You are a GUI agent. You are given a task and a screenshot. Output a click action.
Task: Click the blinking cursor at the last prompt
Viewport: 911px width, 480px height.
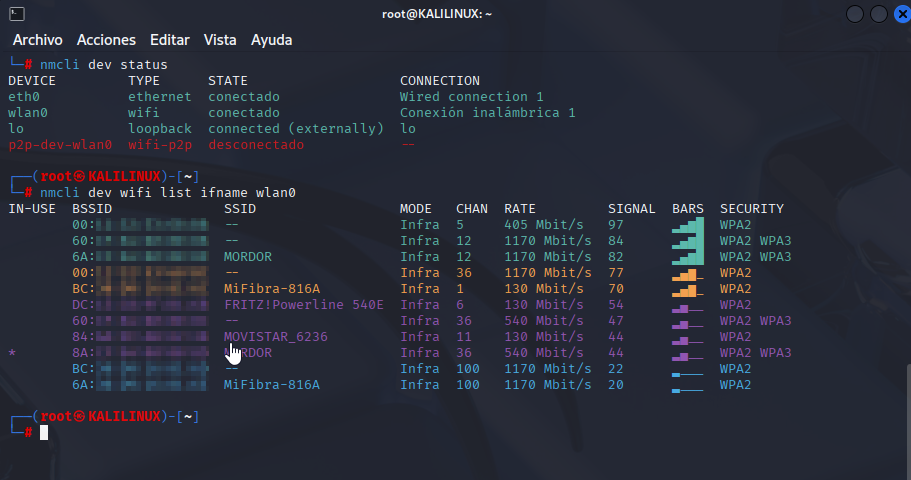(x=44, y=433)
